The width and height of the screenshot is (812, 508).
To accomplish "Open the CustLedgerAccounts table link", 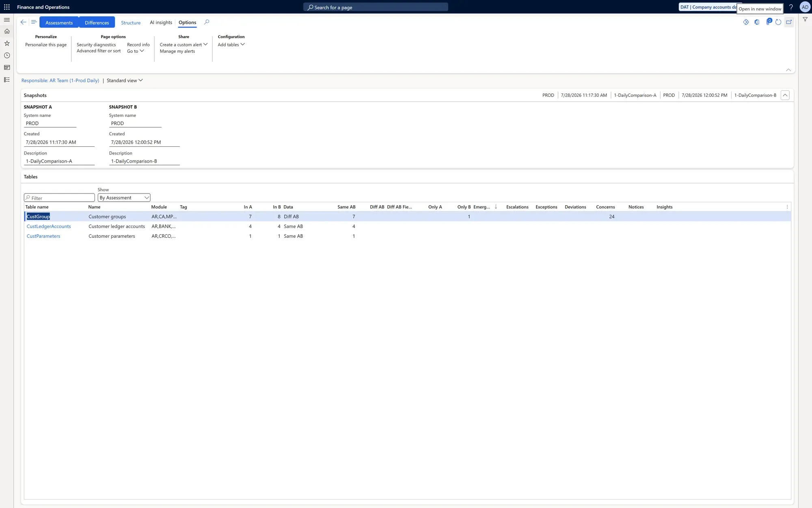I will [x=49, y=226].
